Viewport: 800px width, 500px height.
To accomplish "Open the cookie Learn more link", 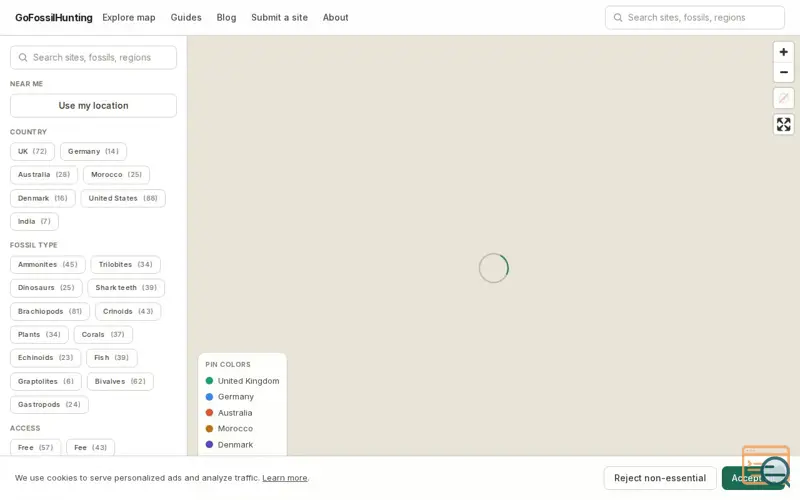I will pyautogui.click(x=285, y=478).
